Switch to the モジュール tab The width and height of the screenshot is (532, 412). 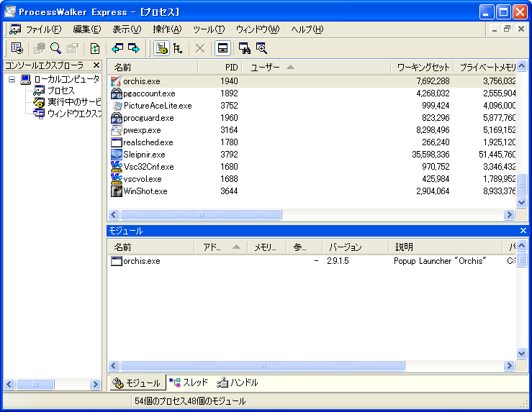coord(137,383)
